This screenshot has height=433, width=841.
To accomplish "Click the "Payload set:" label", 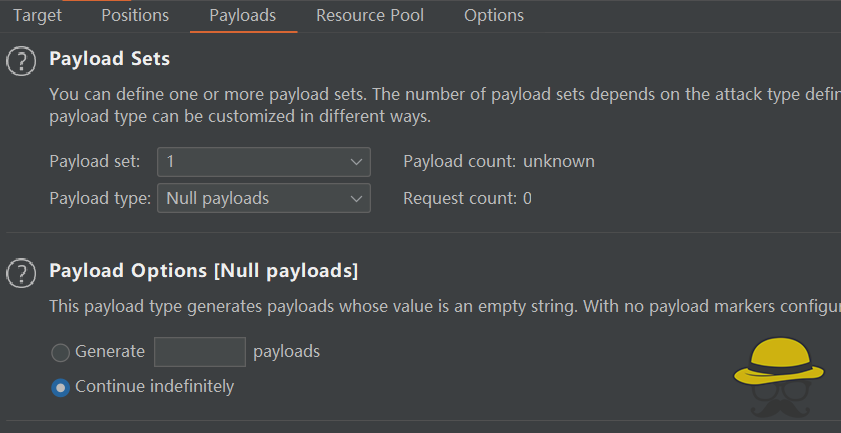I will pyautogui.click(x=95, y=162).
